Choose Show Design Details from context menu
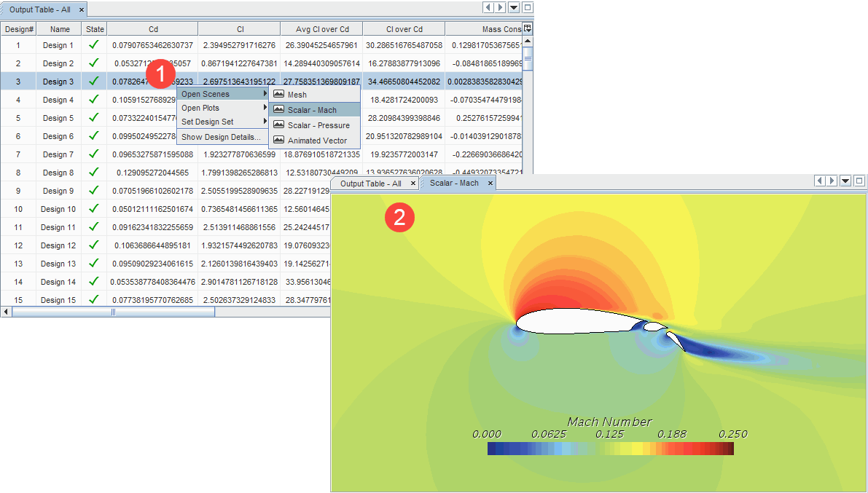Screen dimensions: 868x493 221,137
